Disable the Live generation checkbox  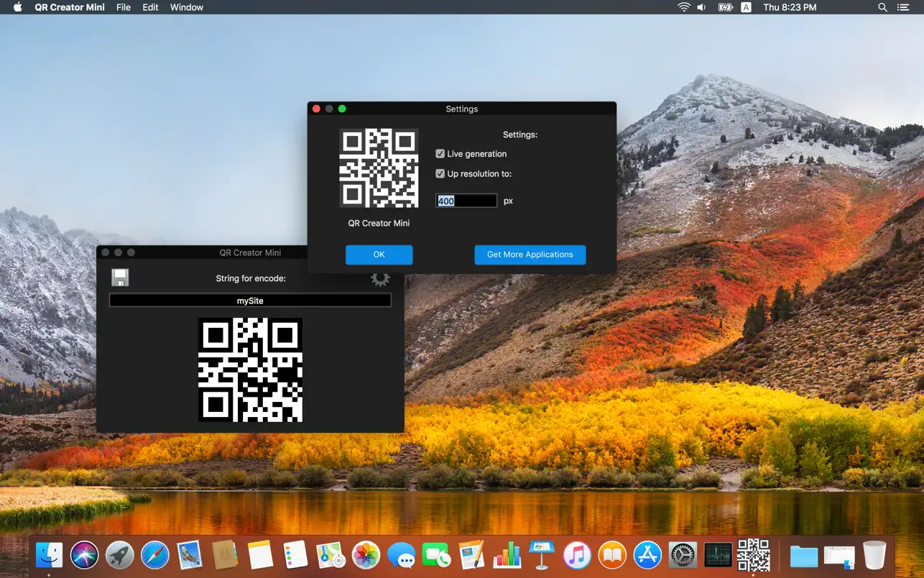440,154
